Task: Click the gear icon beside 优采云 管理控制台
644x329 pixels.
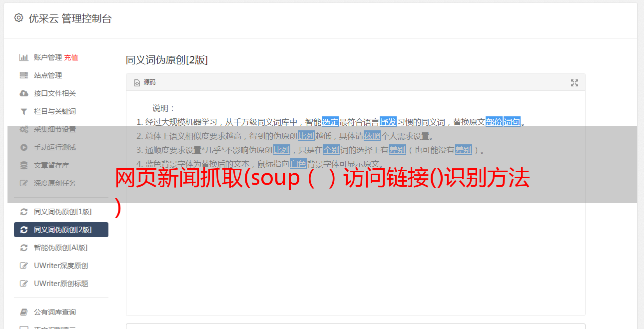Action: pos(18,18)
